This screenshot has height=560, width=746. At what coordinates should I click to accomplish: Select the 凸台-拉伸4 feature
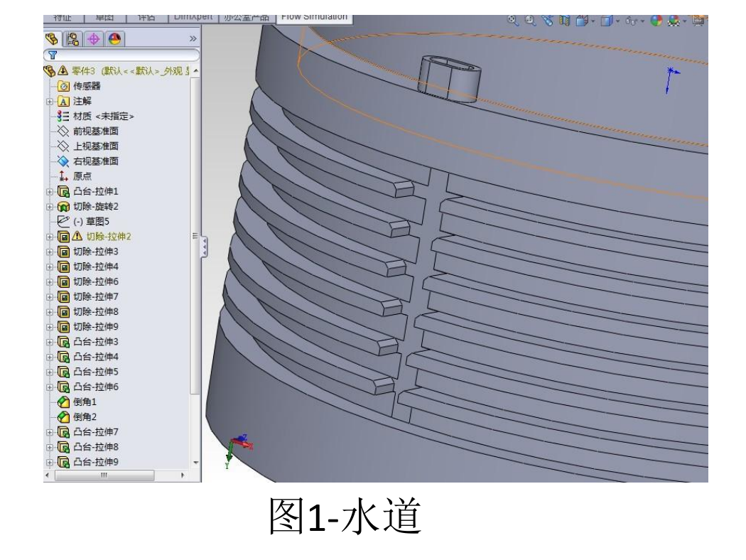coord(89,357)
